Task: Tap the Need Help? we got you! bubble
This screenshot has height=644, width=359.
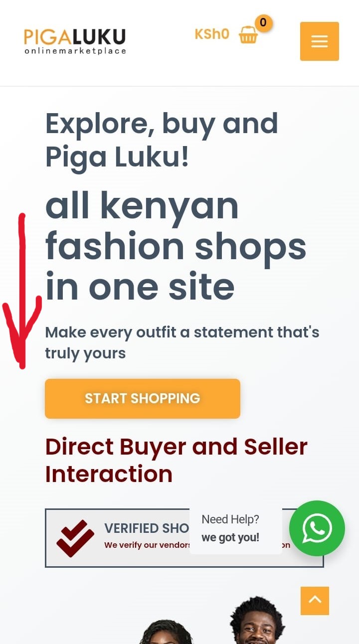Action: pyautogui.click(x=235, y=528)
